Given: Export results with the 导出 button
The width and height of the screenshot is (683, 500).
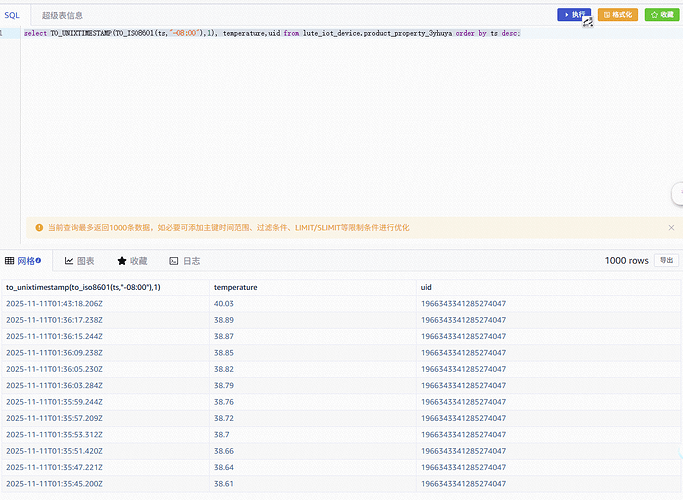Looking at the screenshot, I should (666, 260).
